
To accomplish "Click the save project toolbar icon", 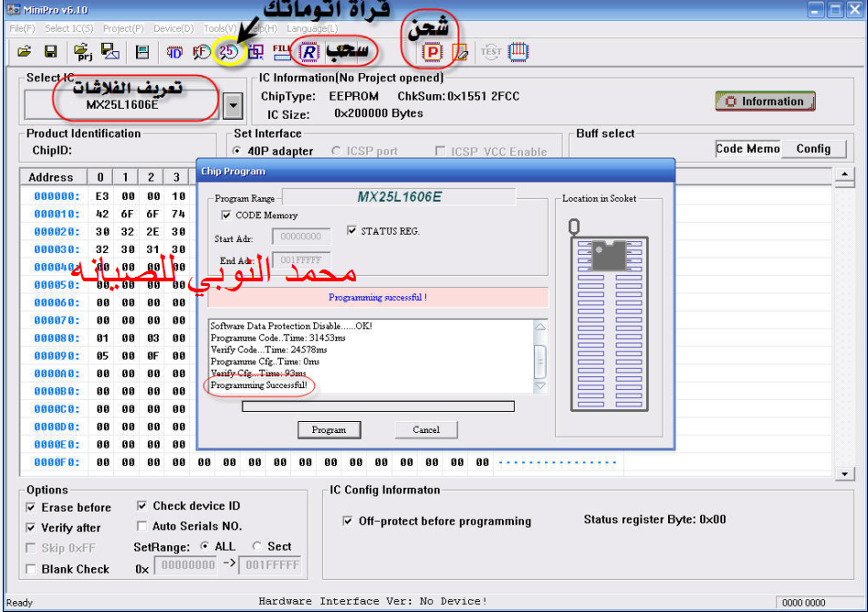I will tap(110, 51).
